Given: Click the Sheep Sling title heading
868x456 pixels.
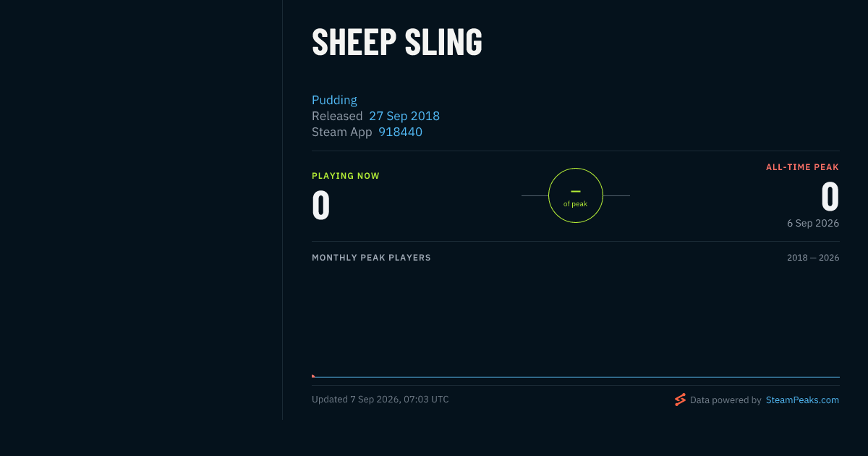Looking at the screenshot, I should tap(397, 42).
